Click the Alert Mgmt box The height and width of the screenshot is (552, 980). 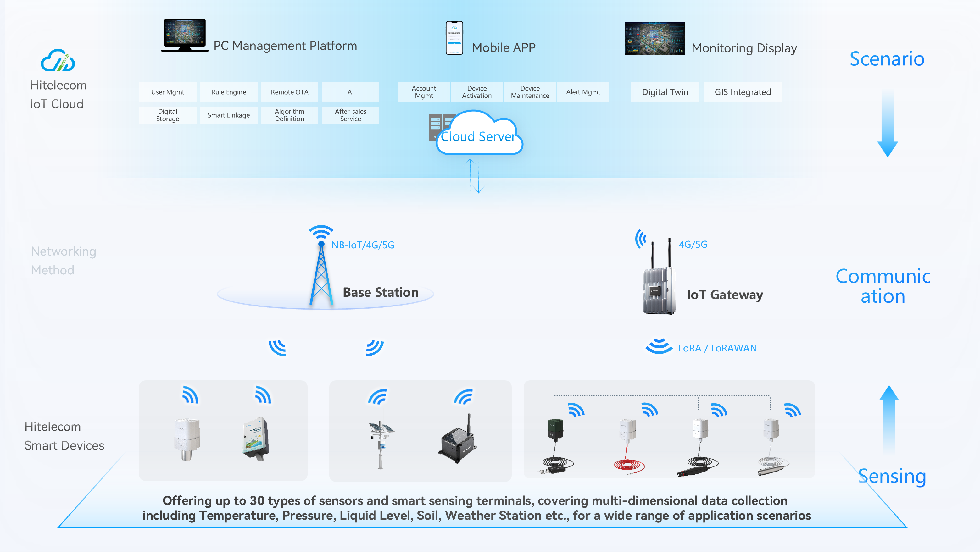tap(583, 92)
